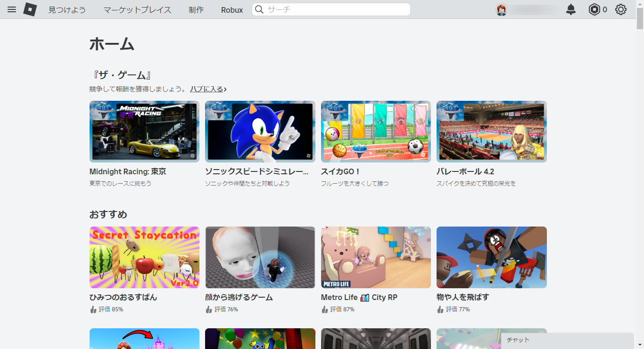Select the Metro Life thumbnail
Image resolution: width=644 pixels, height=349 pixels.
(376, 257)
